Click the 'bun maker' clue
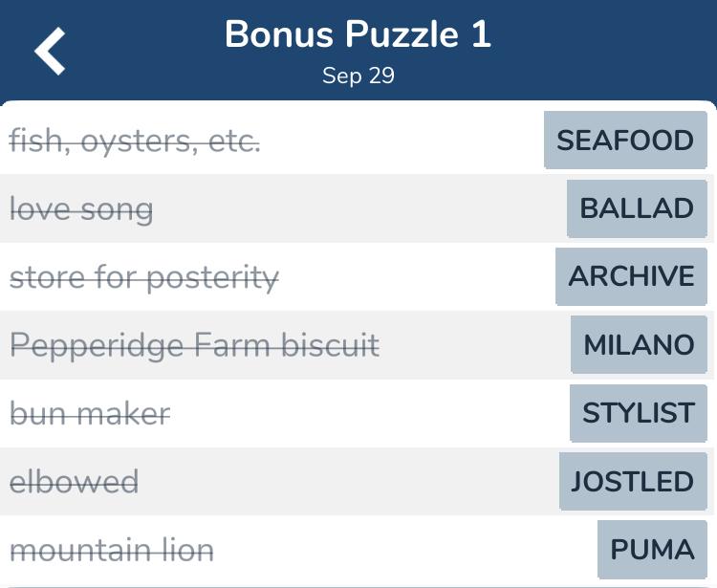This screenshot has height=588, width=717. tap(90, 414)
